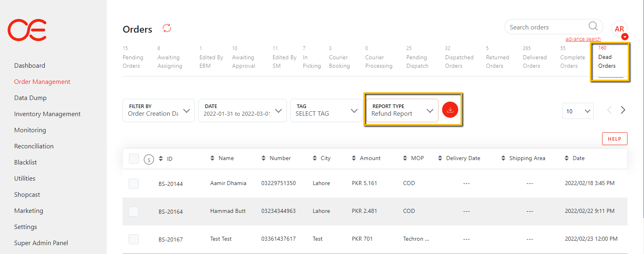This screenshot has height=254, width=644.
Task: Check the box for order BS-20144
Action: click(134, 184)
